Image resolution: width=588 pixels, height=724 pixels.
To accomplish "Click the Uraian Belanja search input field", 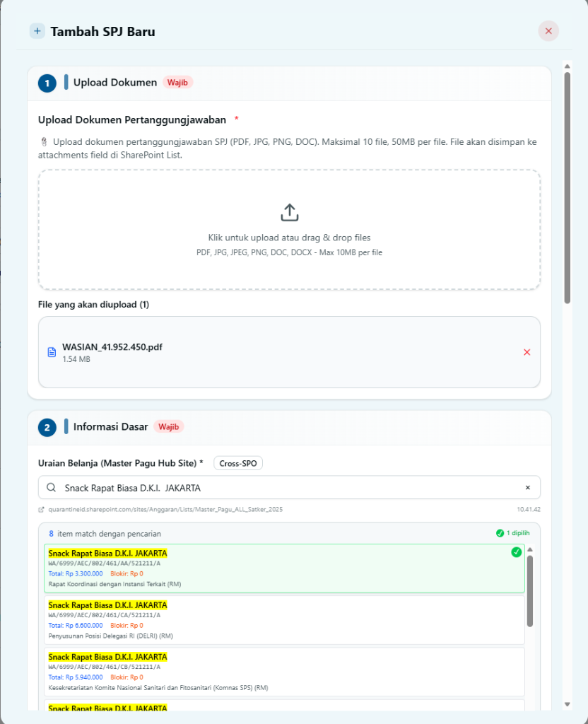I will coord(283,487).
